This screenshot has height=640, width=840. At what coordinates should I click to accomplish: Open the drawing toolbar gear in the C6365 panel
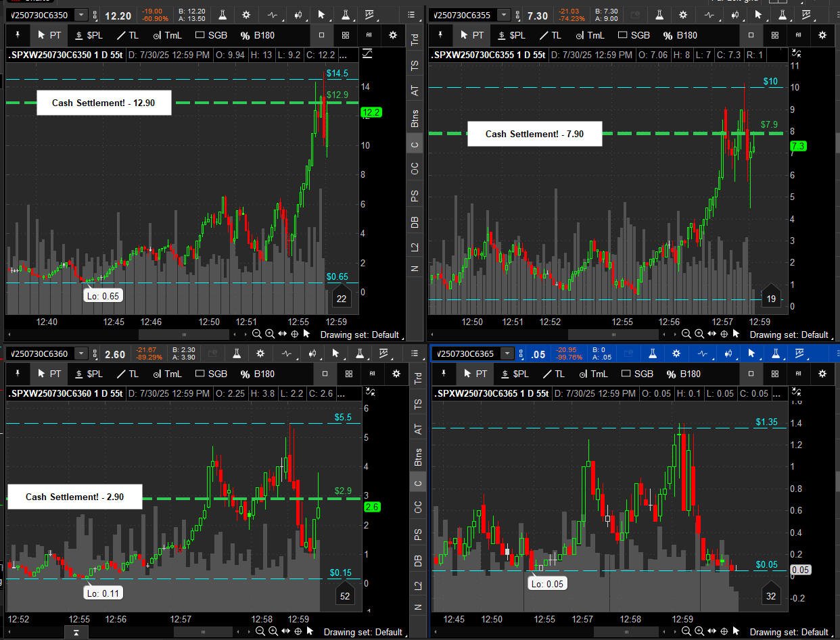click(x=822, y=374)
